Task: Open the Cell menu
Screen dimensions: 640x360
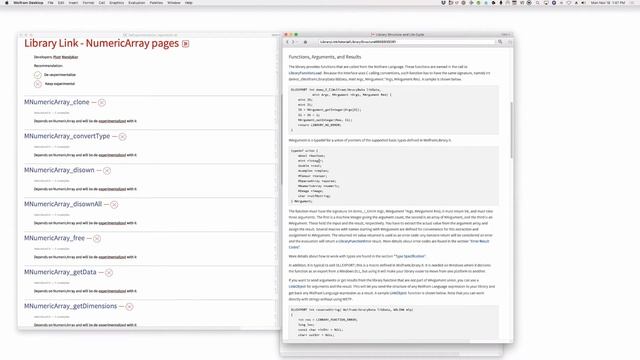Action: (102, 2)
